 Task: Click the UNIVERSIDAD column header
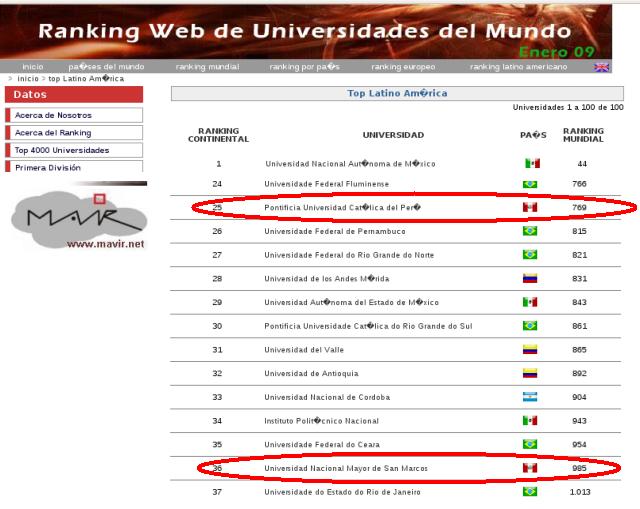[x=393, y=135]
